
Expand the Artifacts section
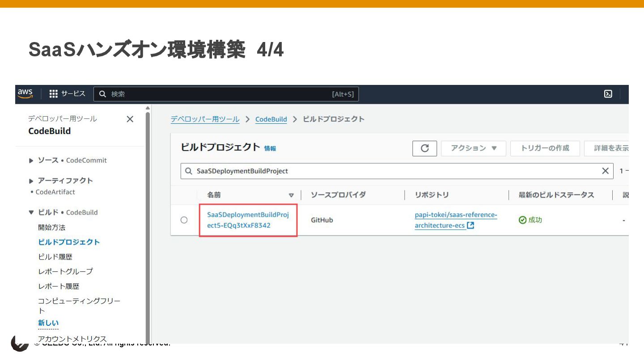click(31, 181)
